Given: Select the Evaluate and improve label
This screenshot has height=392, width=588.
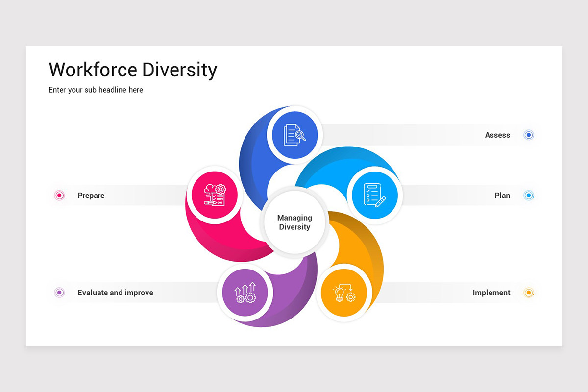Looking at the screenshot, I should click(x=115, y=293).
